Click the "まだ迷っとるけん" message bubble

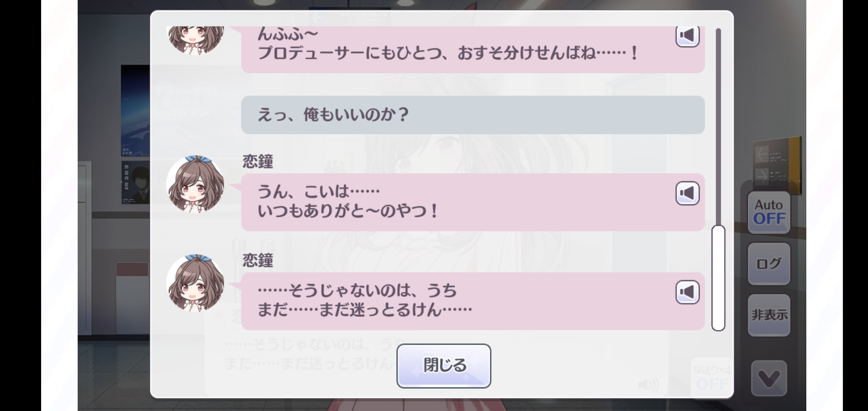click(x=473, y=301)
